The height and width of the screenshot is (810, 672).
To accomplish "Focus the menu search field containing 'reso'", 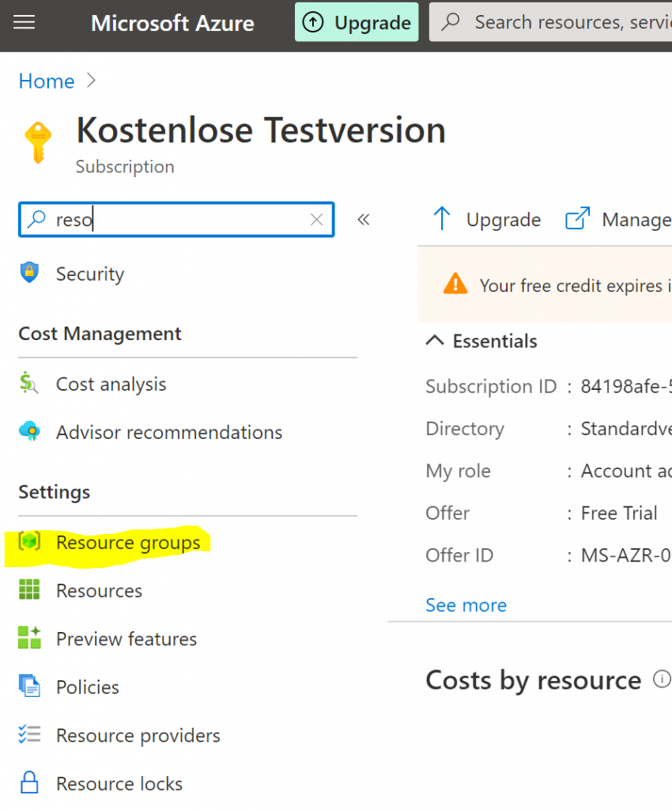I will click(x=176, y=220).
